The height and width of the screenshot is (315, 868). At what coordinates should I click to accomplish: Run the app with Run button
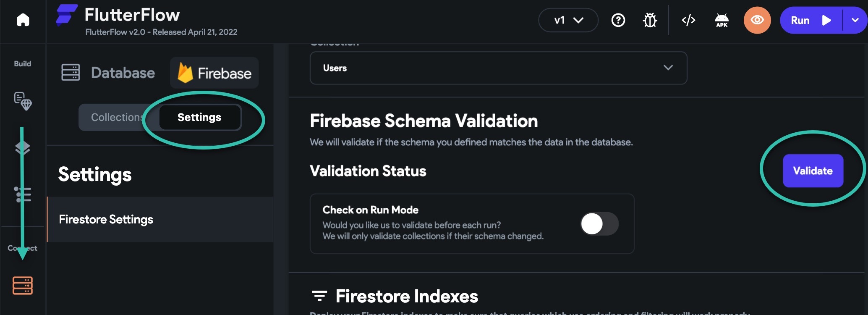pyautogui.click(x=810, y=20)
